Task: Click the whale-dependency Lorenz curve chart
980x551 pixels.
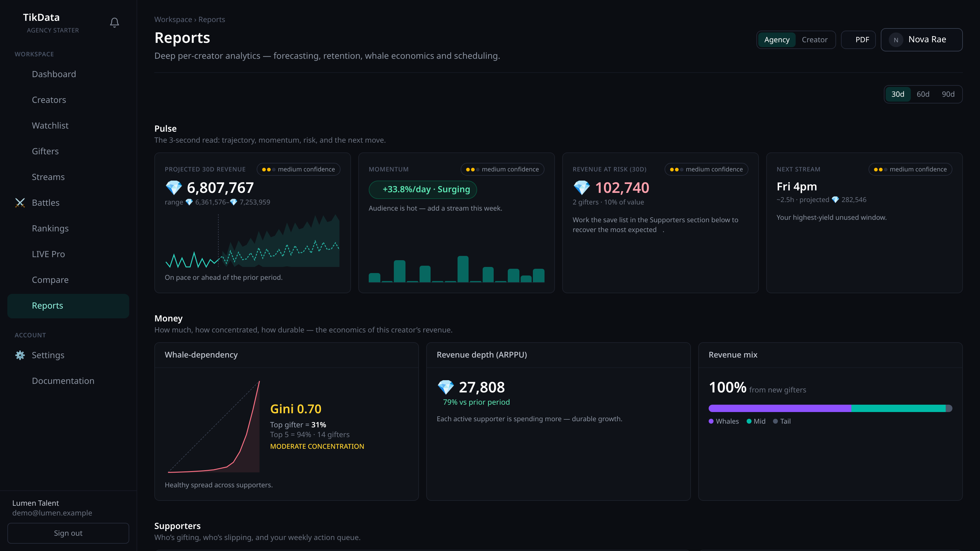Action: tap(214, 426)
